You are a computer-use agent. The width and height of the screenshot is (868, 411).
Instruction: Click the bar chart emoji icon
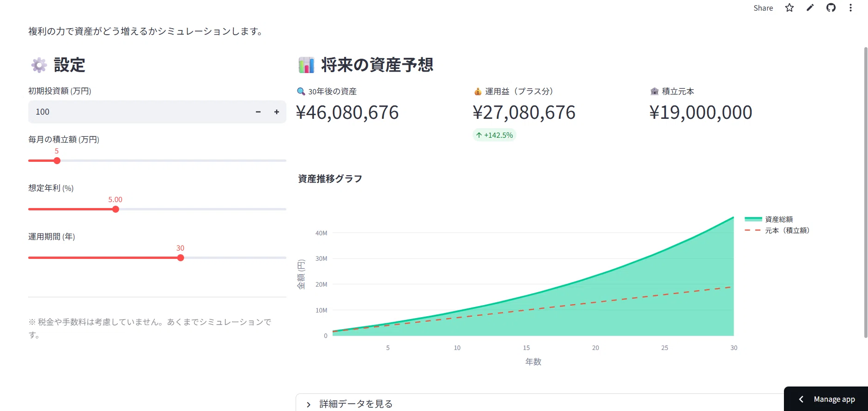point(306,65)
